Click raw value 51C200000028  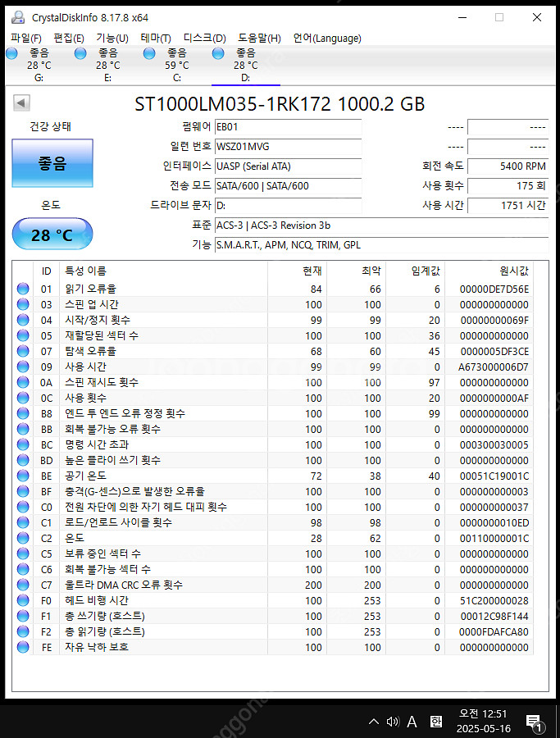tap(494, 600)
